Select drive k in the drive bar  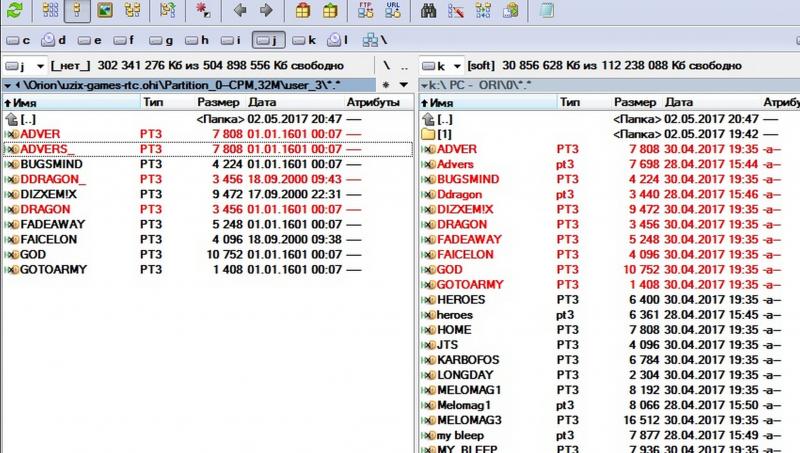point(304,41)
